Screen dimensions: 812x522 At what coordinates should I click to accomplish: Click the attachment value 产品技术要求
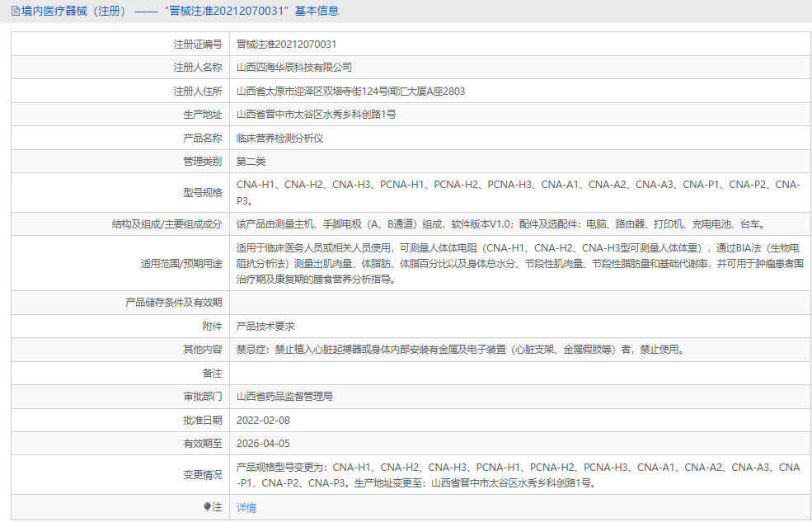click(265, 327)
